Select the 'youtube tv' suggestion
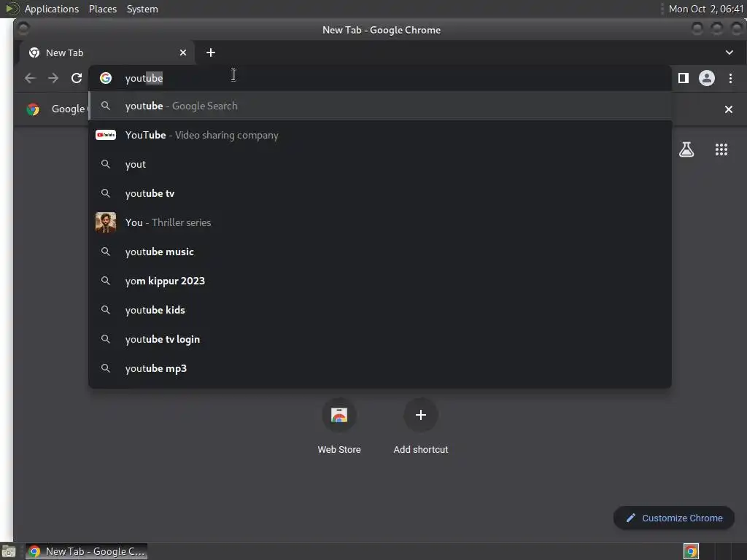The image size is (747, 560). 380,193
